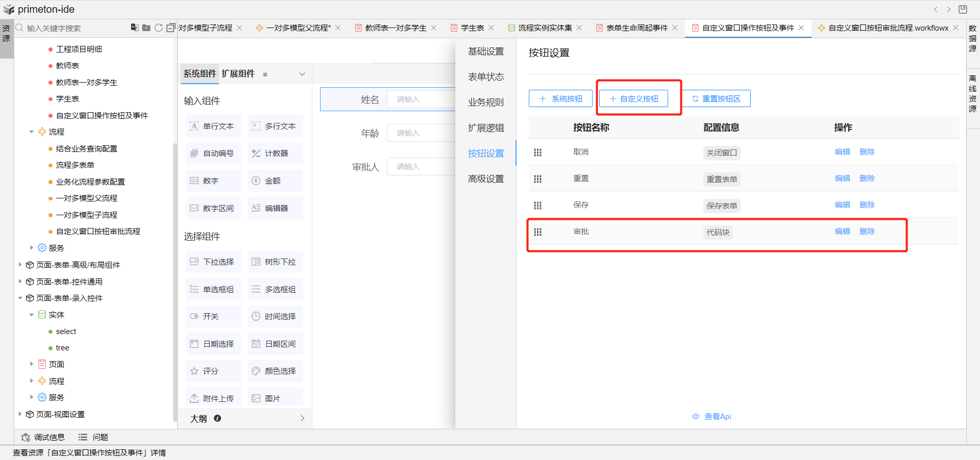Screen dimensions: 980x460
Task: Expand component panel dropdown chevron
Action: click(302, 74)
